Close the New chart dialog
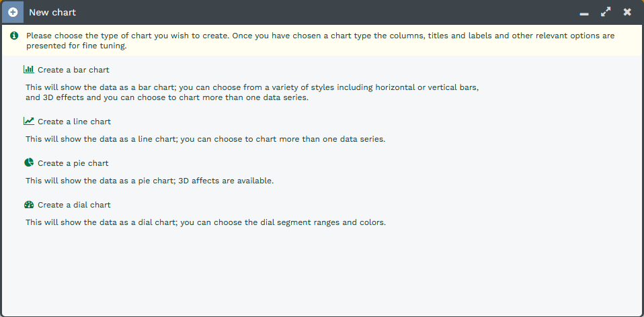Viewport: 644px width, 317px height. [x=627, y=12]
